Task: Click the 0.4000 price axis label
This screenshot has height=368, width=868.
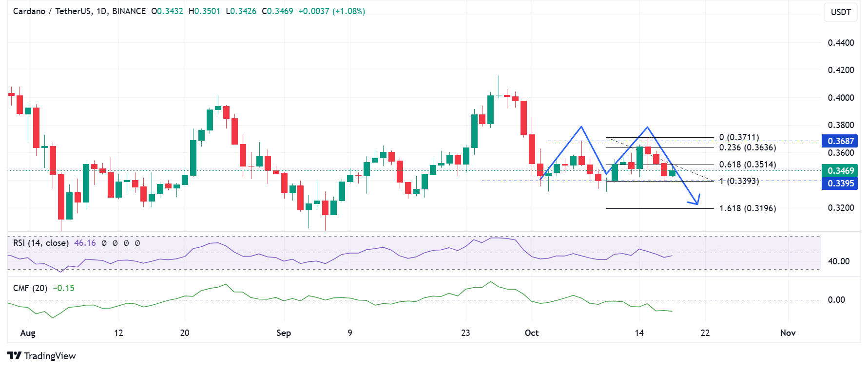Action: pyautogui.click(x=841, y=98)
